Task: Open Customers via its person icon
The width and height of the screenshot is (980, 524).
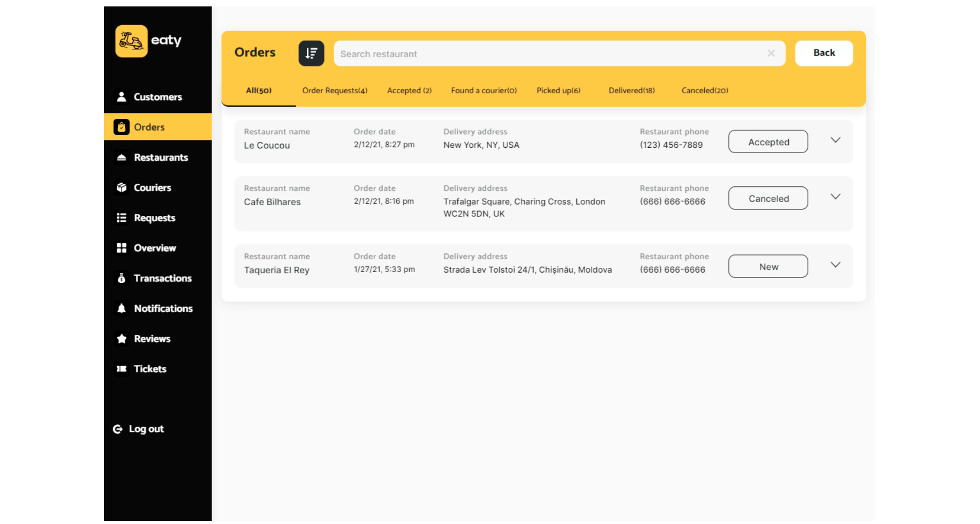Action: 122,97
